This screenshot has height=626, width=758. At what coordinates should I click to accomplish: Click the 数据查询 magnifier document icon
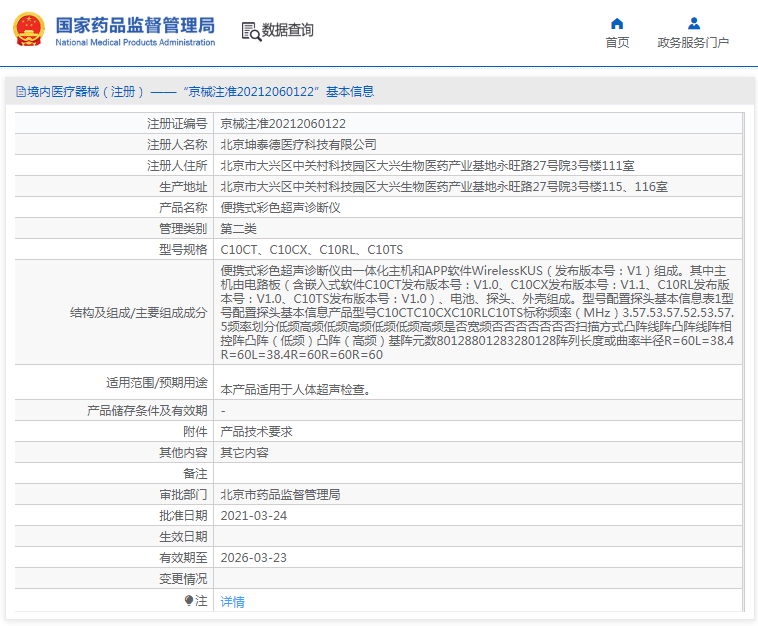(x=250, y=31)
